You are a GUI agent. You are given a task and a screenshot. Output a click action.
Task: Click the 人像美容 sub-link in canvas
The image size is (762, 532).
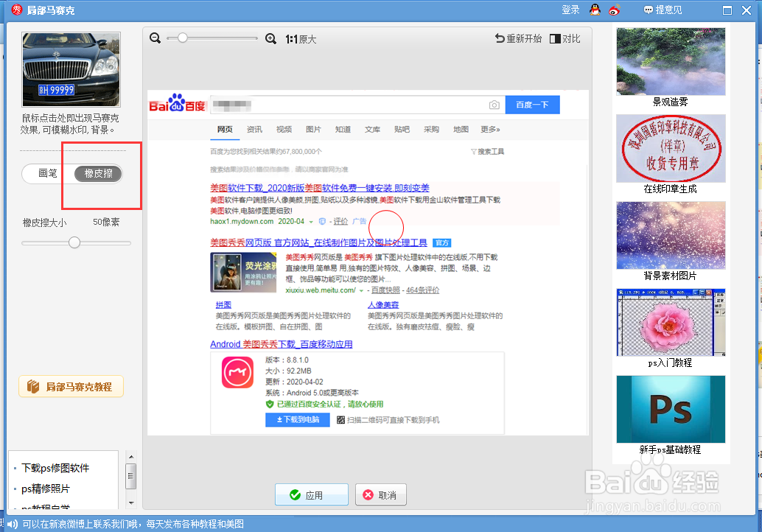pos(383,304)
